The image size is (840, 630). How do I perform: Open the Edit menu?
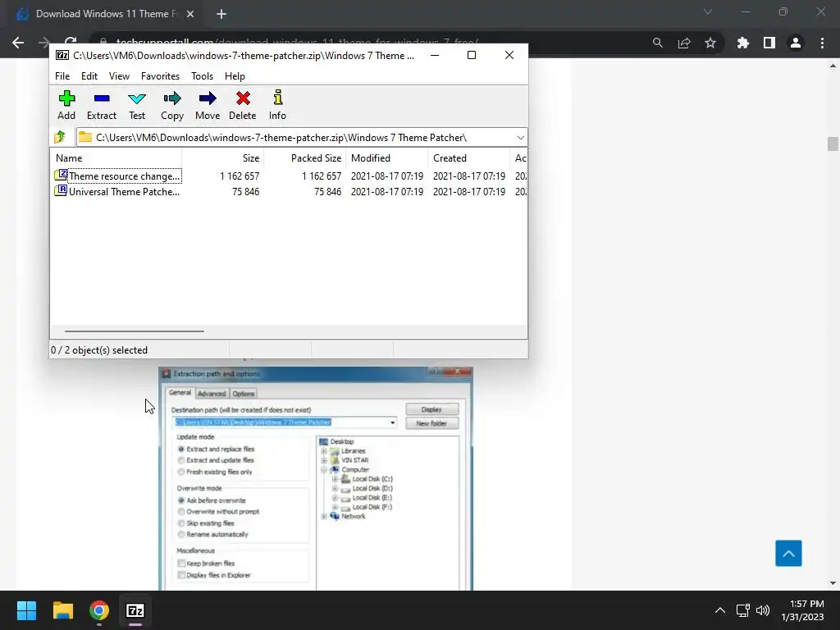(x=89, y=76)
